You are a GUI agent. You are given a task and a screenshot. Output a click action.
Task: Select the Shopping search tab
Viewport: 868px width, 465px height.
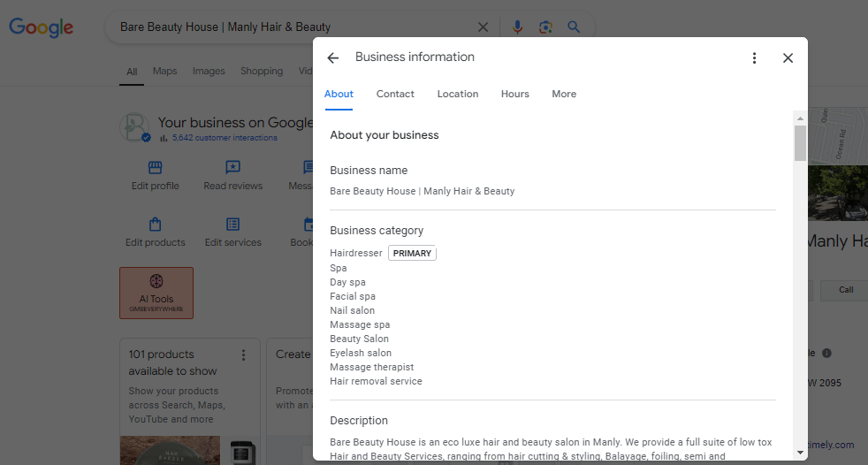(x=262, y=71)
